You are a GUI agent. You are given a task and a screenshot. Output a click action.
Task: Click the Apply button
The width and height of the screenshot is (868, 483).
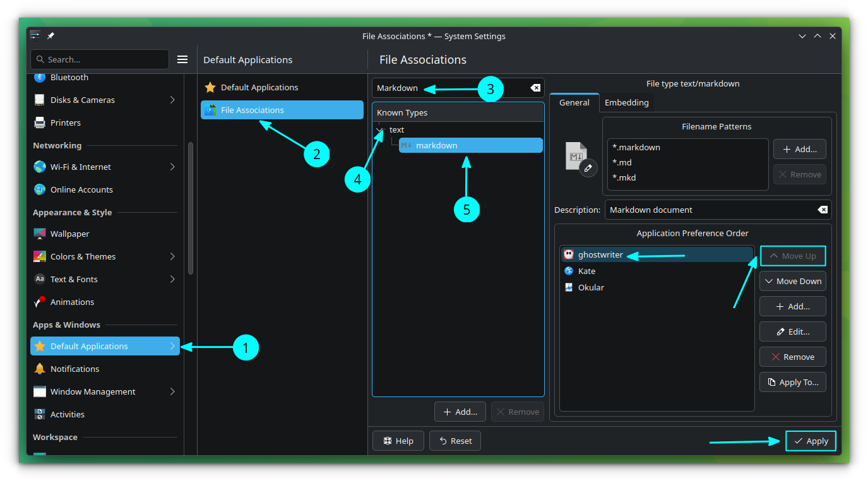pyautogui.click(x=811, y=441)
